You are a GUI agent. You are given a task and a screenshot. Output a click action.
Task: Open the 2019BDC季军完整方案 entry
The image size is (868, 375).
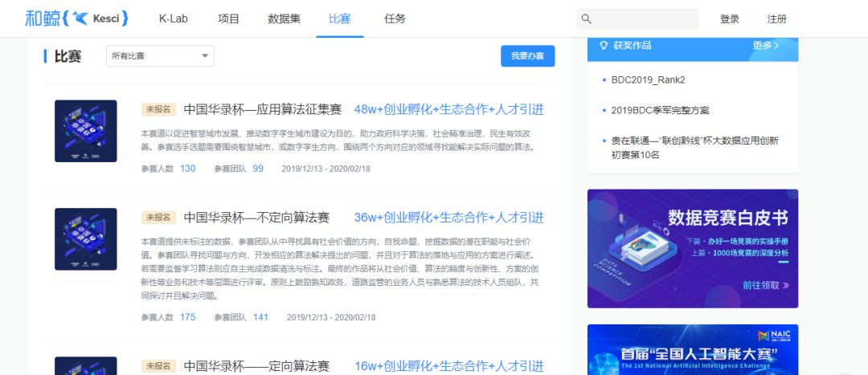pos(661,111)
